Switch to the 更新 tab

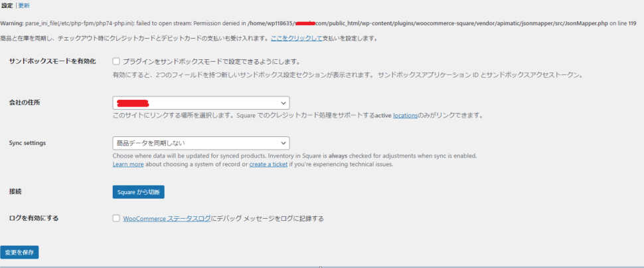click(x=24, y=6)
